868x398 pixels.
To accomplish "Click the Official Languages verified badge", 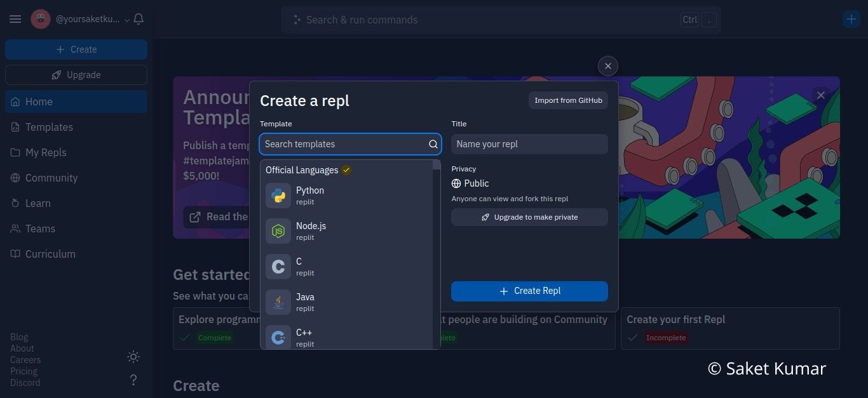I will 346,170.
